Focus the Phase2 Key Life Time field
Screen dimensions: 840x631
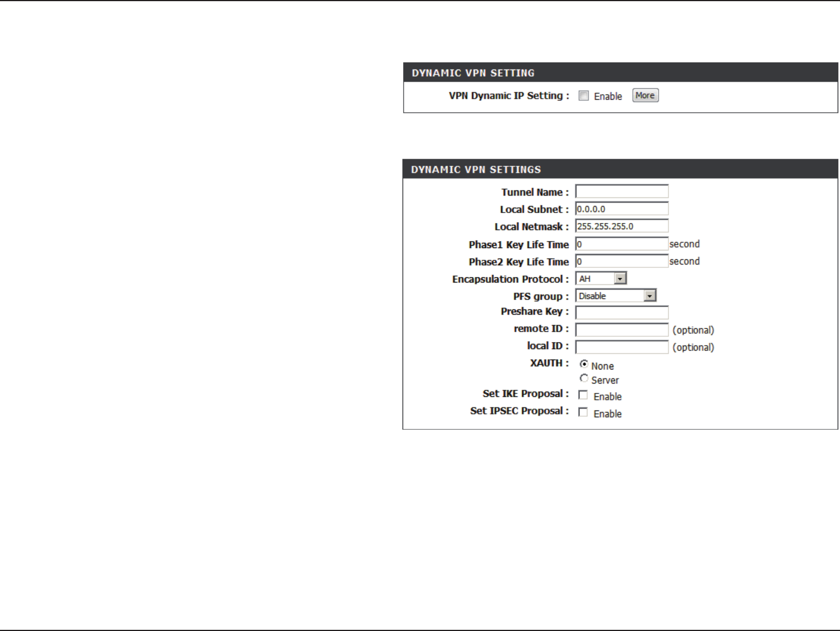coord(622,261)
